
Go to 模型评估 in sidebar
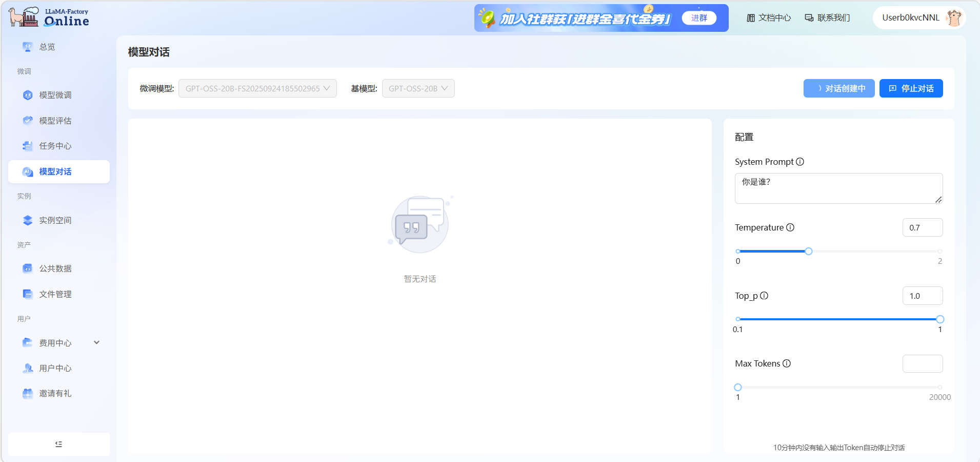pyautogui.click(x=55, y=121)
